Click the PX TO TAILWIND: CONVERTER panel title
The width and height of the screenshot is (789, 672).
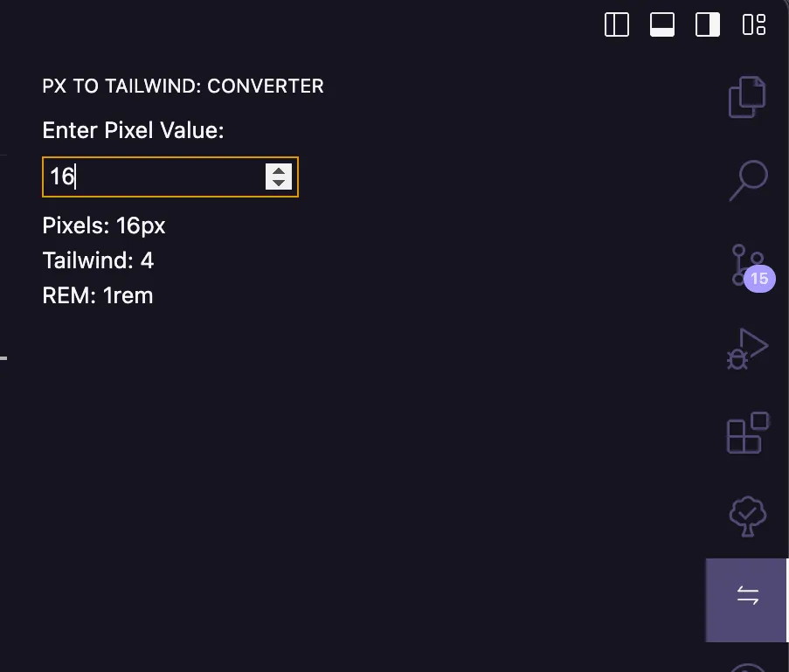183,86
